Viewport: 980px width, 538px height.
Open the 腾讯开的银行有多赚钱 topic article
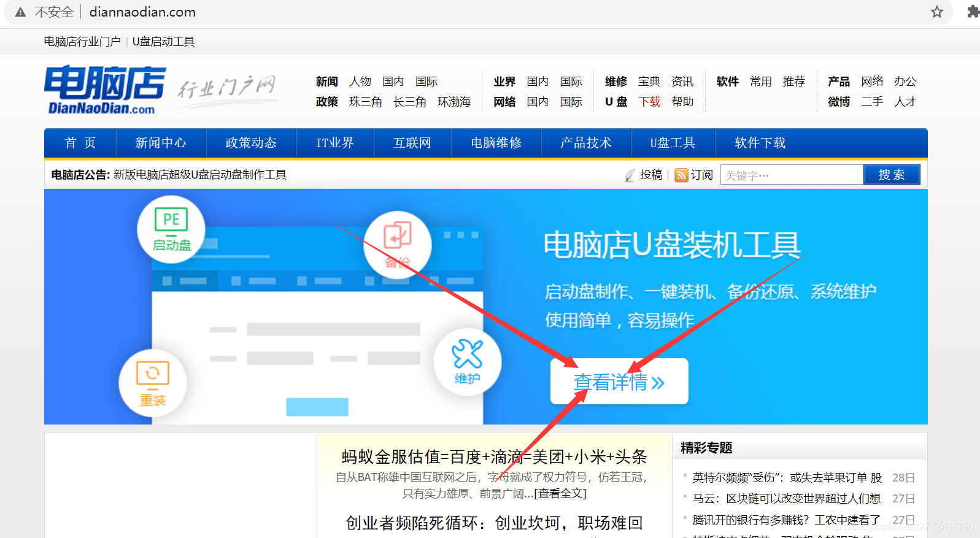pyautogui.click(x=787, y=520)
